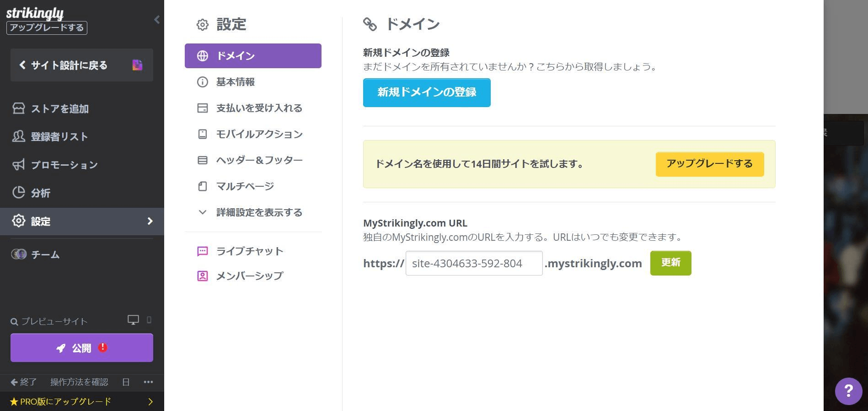The image size is (868, 411).
Task: Open the purple help question button
Action: click(849, 391)
